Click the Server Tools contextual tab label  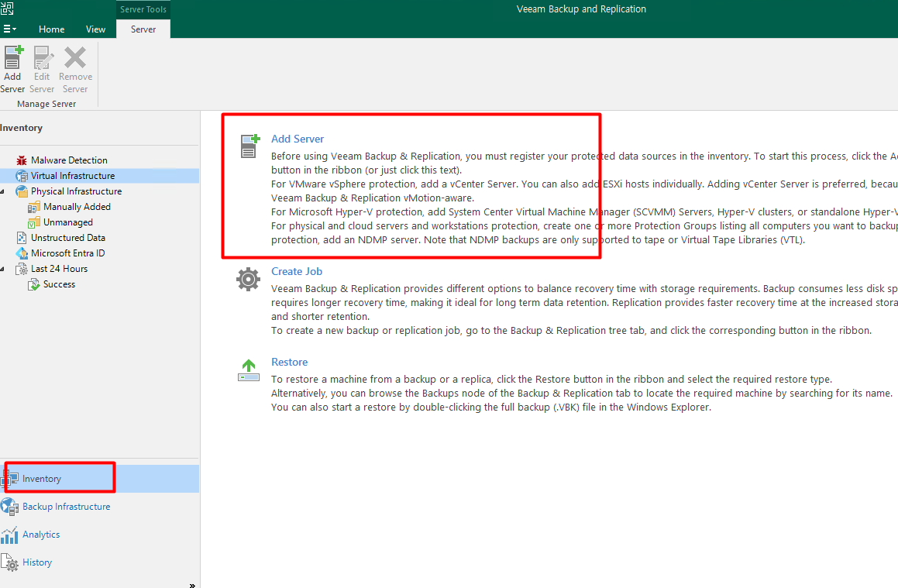143,9
